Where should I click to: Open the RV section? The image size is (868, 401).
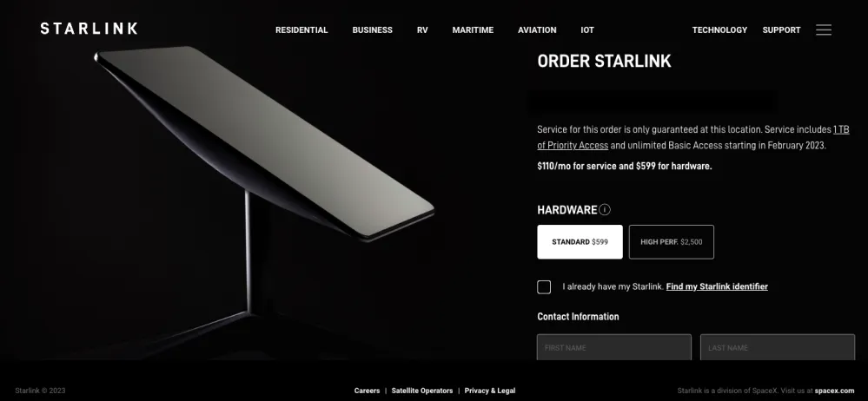(422, 30)
